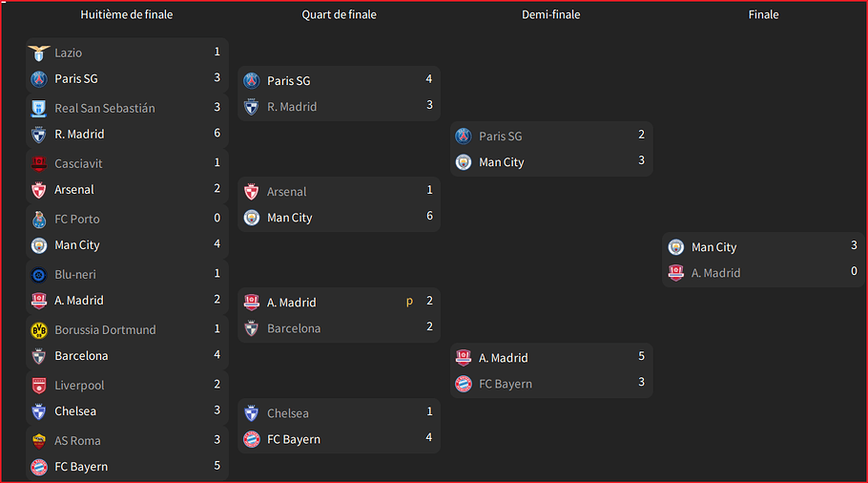868x483 pixels.
Task: Click the penalty 'p' marker beside A. Madrid
Action: pyautogui.click(x=409, y=302)
